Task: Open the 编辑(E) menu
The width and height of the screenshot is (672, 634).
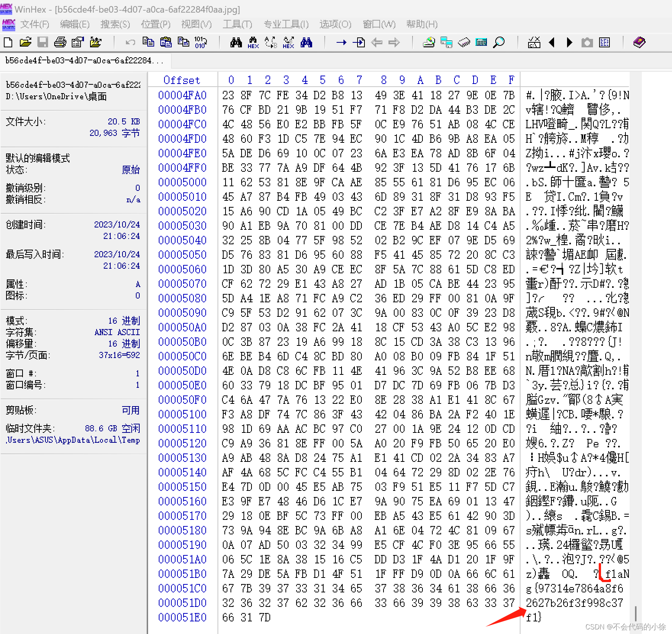Action: coord(75,24)
